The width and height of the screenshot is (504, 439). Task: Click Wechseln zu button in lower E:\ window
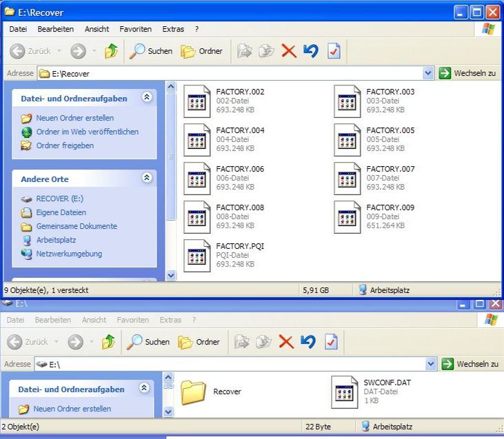tap(470, 364)
